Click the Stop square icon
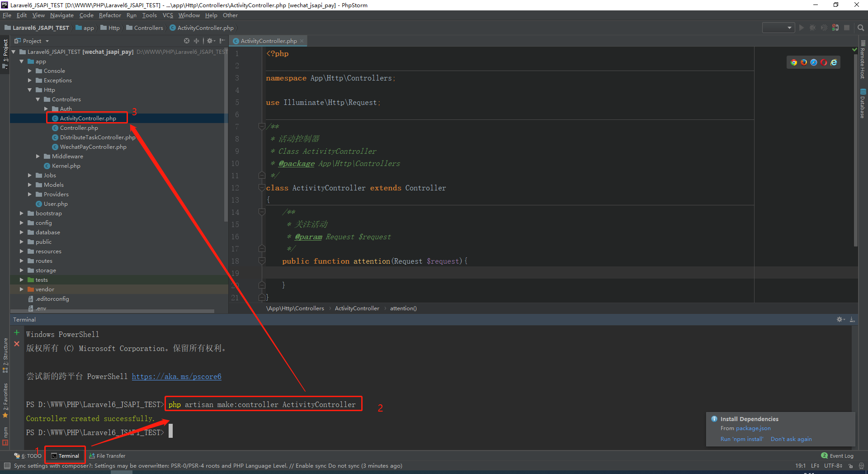Viewport: 868px width, 474px height. (x=847, y=28)
